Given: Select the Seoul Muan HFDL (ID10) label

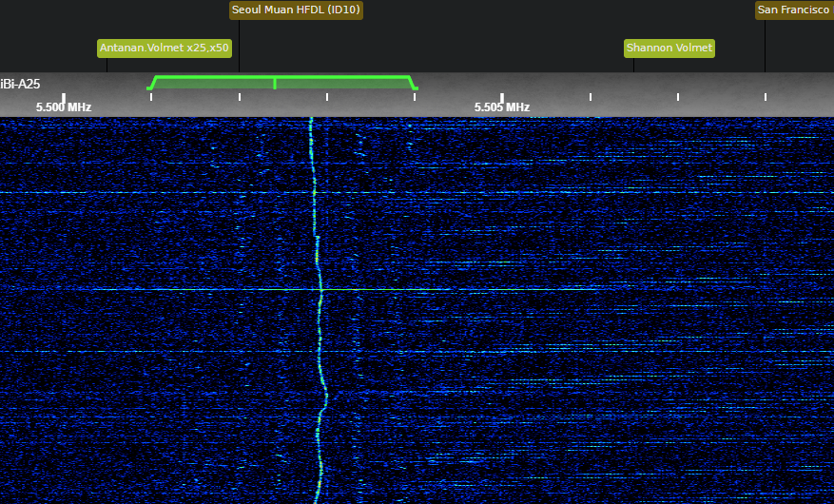Looking at the screenshot, I should tap(296, 10).
